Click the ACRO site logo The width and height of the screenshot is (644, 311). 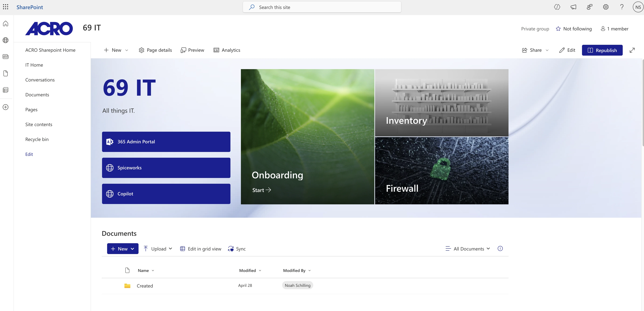49,29
